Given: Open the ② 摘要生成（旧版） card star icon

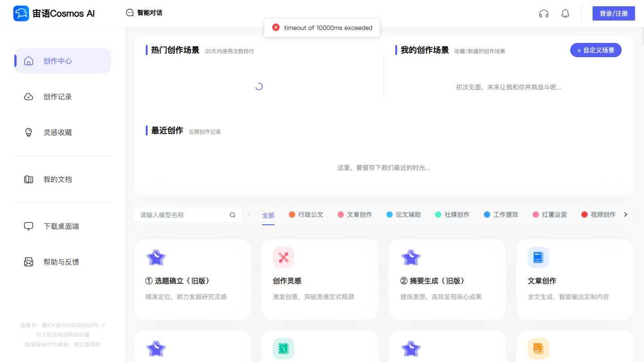Looking at the screenshot, I should [411, 257].
